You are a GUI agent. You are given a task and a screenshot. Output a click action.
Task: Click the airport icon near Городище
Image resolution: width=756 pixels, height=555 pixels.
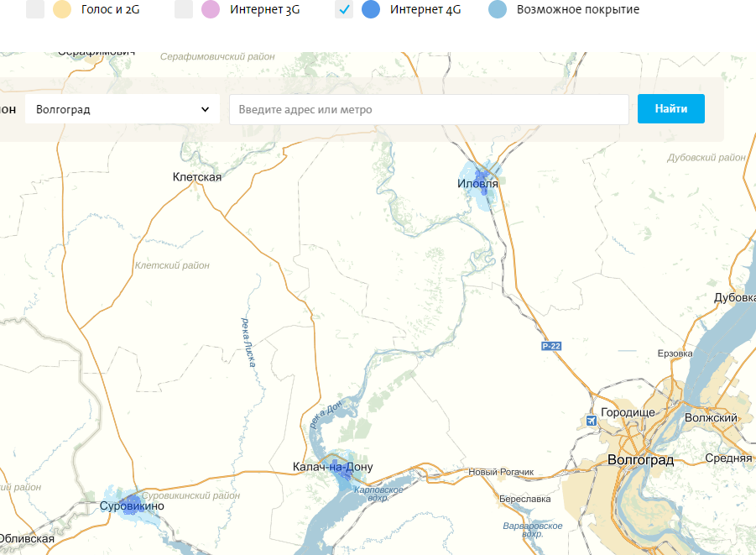click(592, 420)
